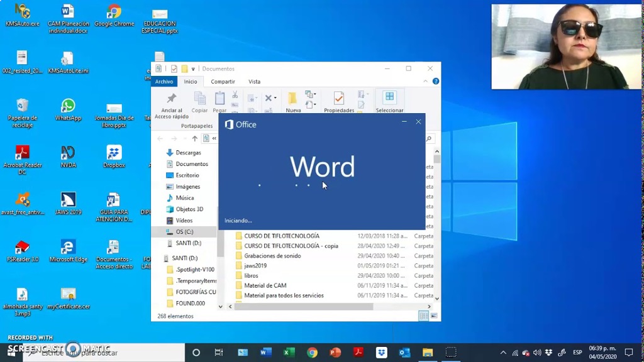Select Documentos in navigation pane
This screenshot has height=362, width=644.
(191, 164)
